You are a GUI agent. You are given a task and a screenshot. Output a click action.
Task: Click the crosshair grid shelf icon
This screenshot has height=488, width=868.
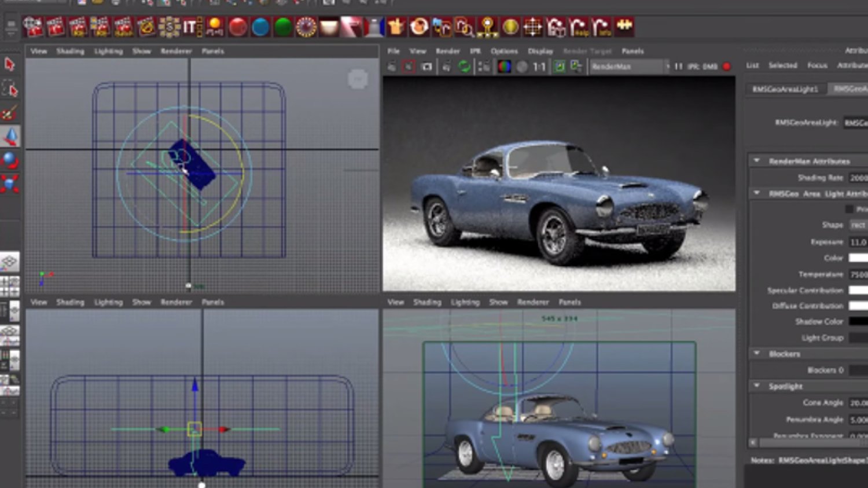(x=533, y=27)
